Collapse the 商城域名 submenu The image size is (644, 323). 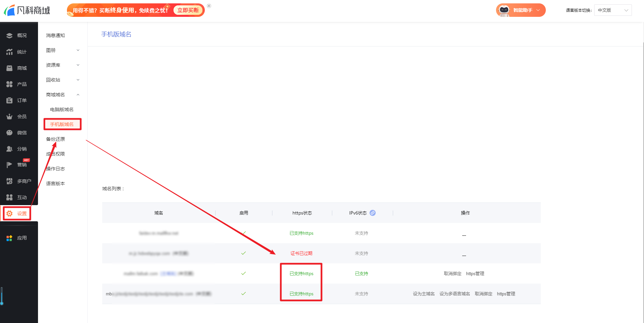coord(78,95)
